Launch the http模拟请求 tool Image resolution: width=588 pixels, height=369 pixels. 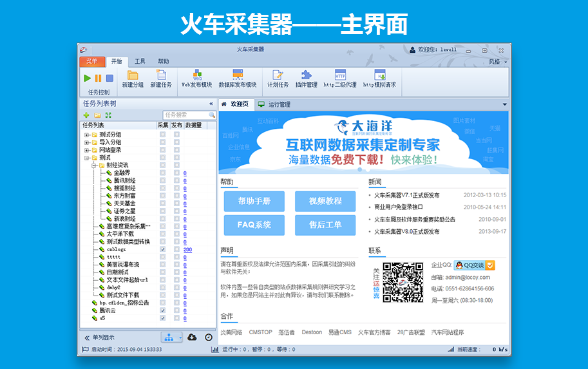coord(379,79)
